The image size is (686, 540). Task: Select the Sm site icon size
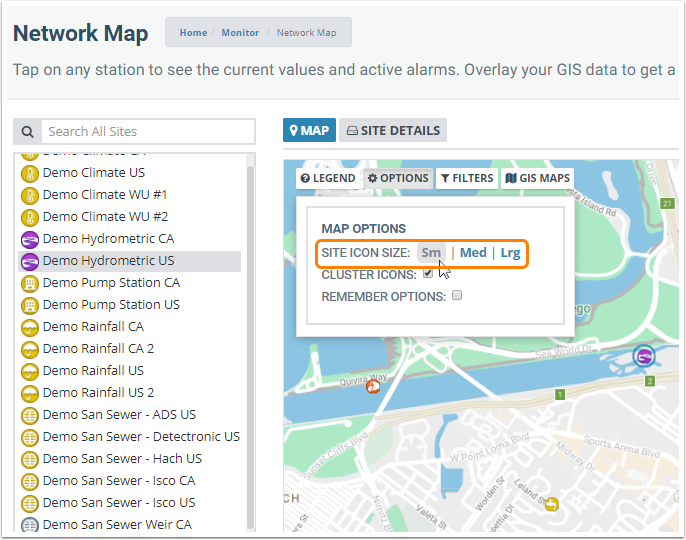431,253
